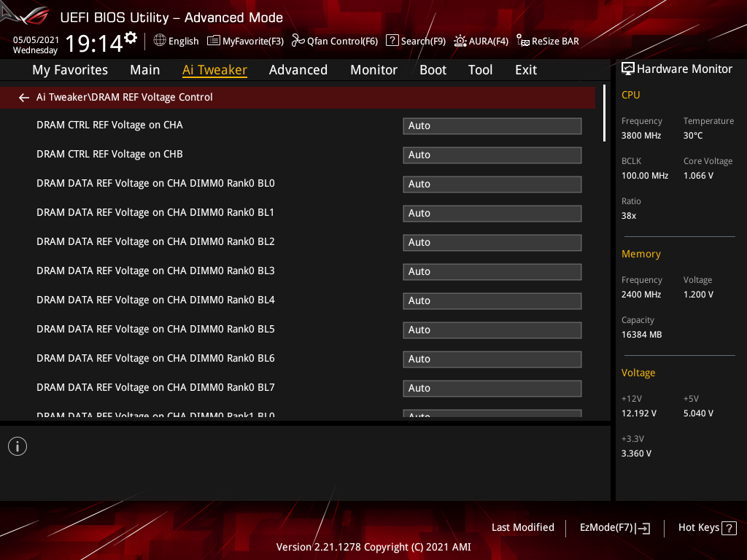Click the breadcrumb Ai Tweaker\DRAM REF Voltage Control
The width and height of the screenshot is (747, 560).
click(124, 97)
